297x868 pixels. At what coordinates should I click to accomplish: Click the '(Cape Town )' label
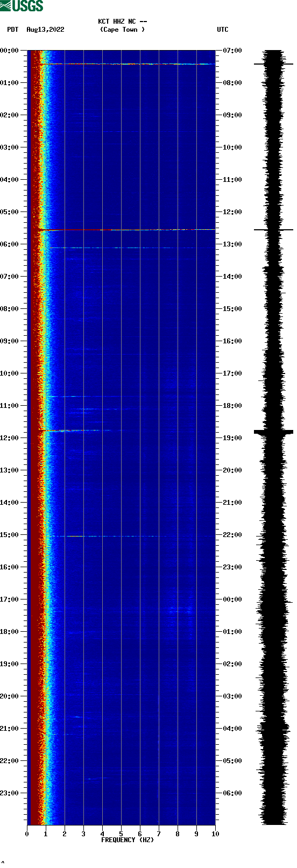[122, 30]
